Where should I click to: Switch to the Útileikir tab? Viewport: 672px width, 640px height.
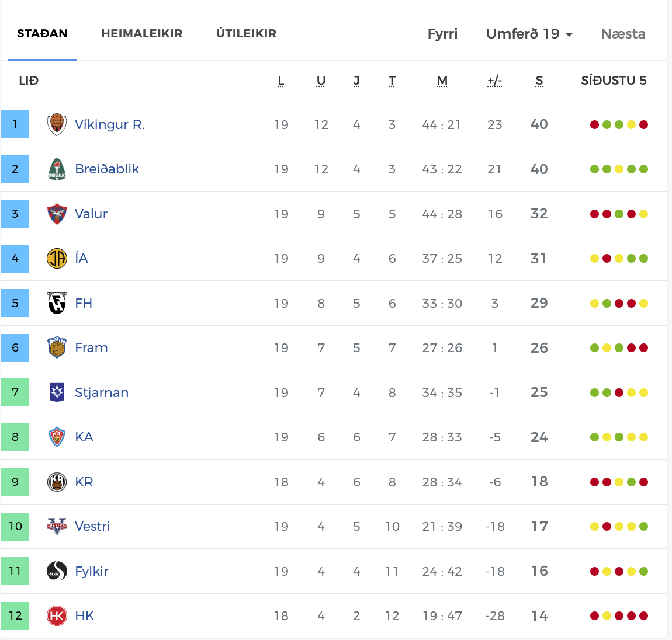pyautogui.click(x=246, y=34)
